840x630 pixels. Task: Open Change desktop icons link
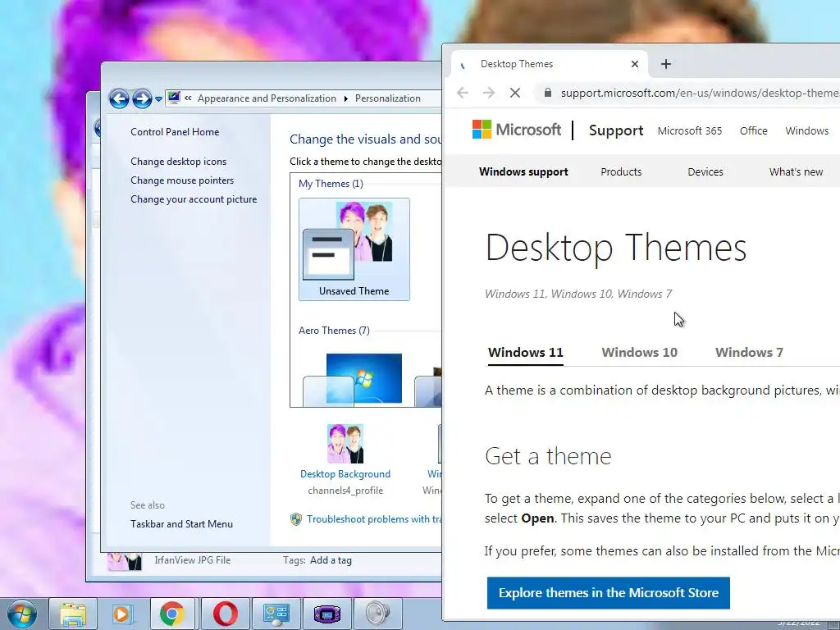point(178,162)
